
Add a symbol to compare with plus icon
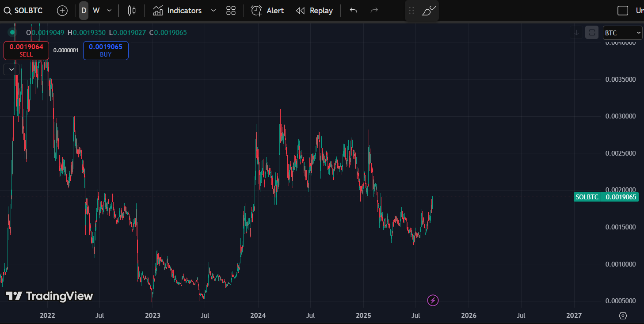pyautogui.click(x=62, y=11)
